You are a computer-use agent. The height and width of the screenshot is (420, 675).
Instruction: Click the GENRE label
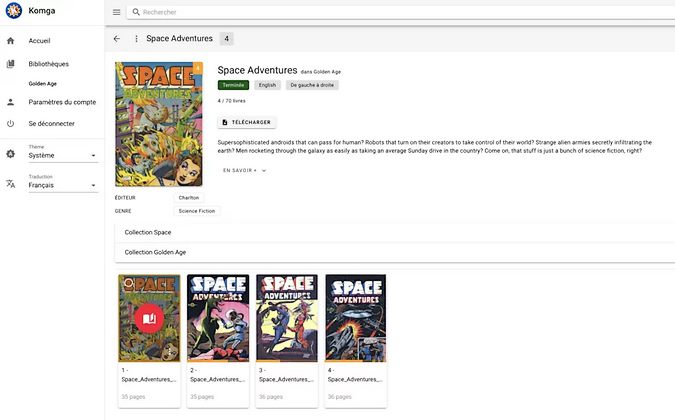123,211
